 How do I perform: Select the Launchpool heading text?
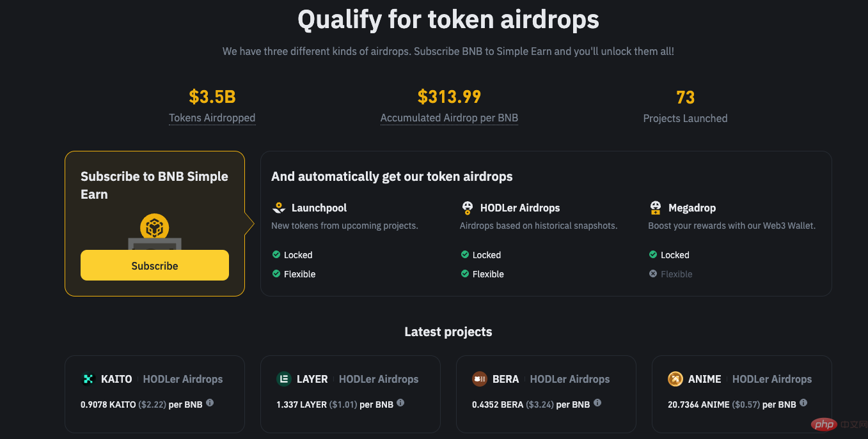[x=319, y=208]
